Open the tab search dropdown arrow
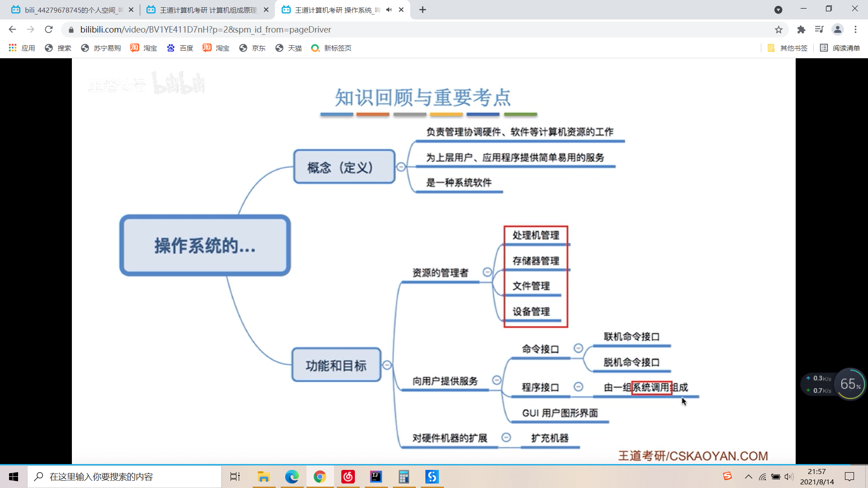 778,9
